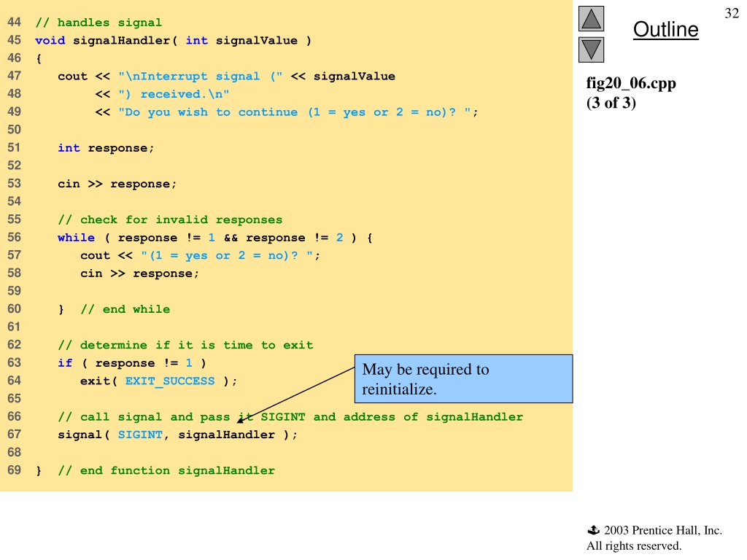Click line number 44 in the gutter
Viewport: 747px width, 560px height.
[x=15, y=23]
